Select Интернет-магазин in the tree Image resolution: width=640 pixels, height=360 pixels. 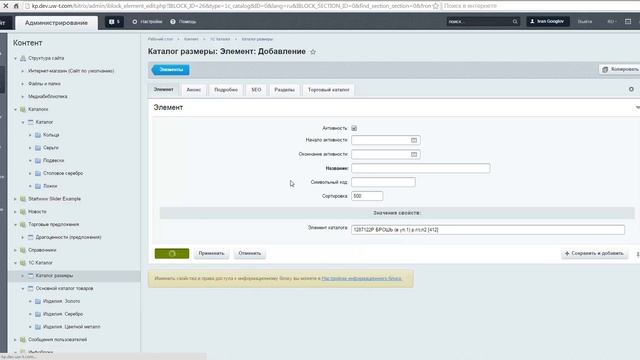[x=71, y=71]
